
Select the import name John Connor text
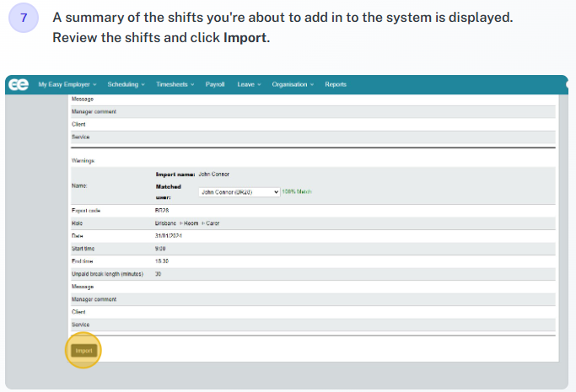tap(214, 174)
